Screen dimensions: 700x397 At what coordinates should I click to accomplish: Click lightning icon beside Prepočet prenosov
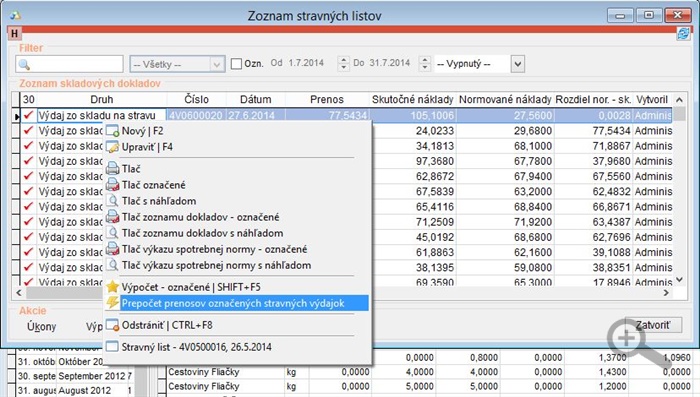point(113,303)
